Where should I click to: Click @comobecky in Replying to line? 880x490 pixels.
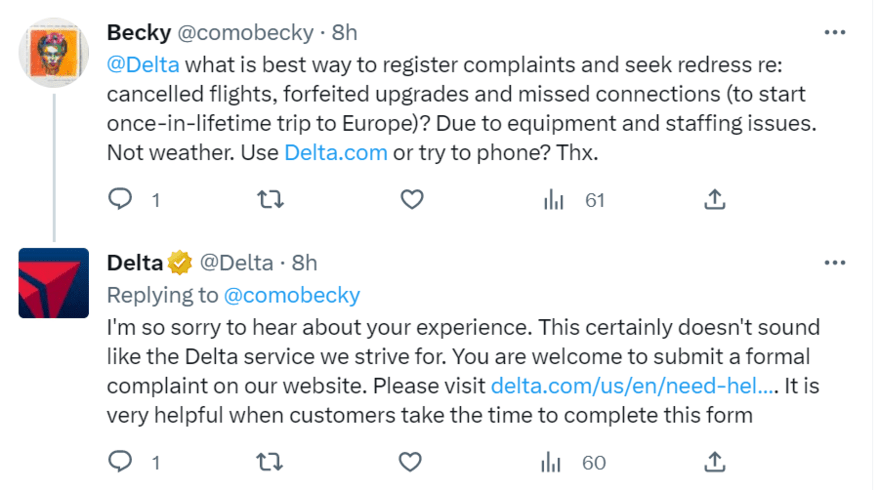(292, 295)
